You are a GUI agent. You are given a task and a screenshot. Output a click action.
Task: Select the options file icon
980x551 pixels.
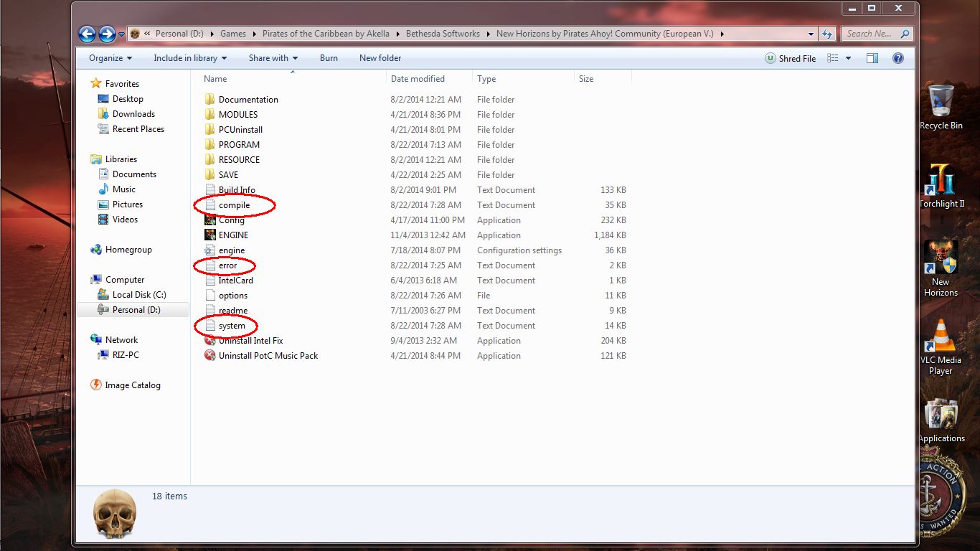(x=209, y=295)
